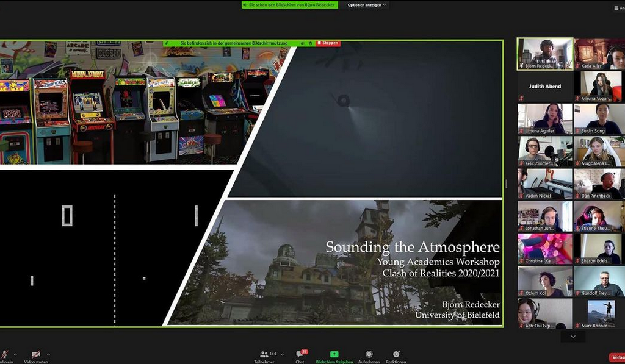Click pin icon beside Björn Redecker name

click(521, 66)
